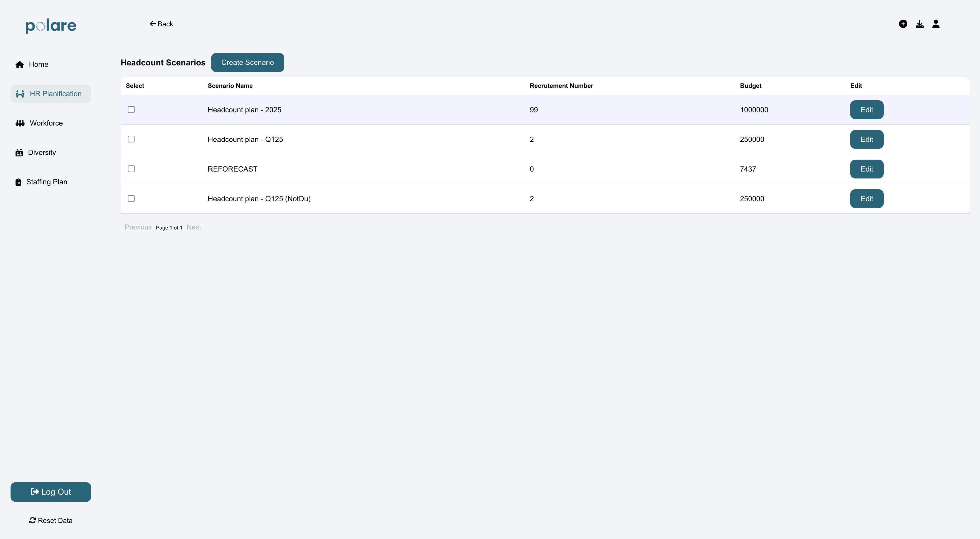Click Next pagination link
The image size is (980, 539).
[x=194, y=227]
